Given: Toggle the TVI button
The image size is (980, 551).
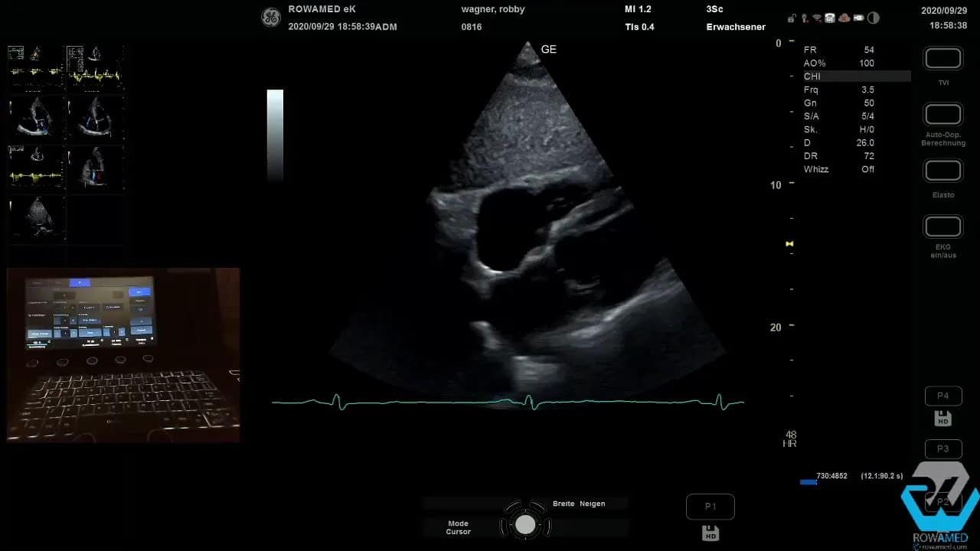Looking at the screenshot, I should point(942,59).
